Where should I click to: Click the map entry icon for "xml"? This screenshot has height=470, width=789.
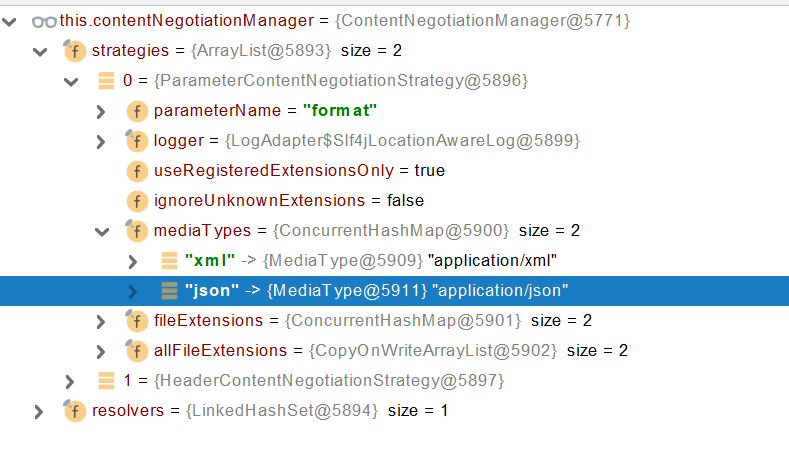coord(169,261)
